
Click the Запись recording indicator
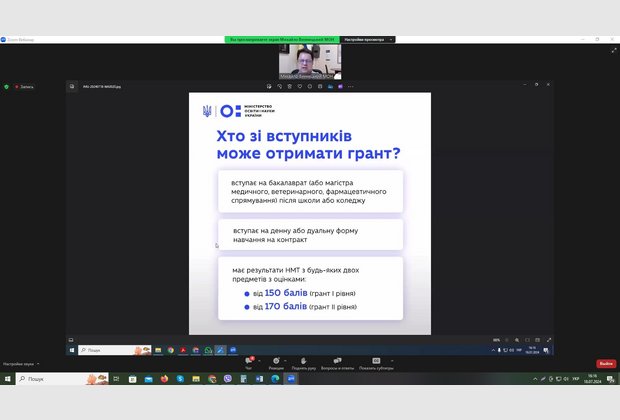pyautogui.click(x=24, y=87)
